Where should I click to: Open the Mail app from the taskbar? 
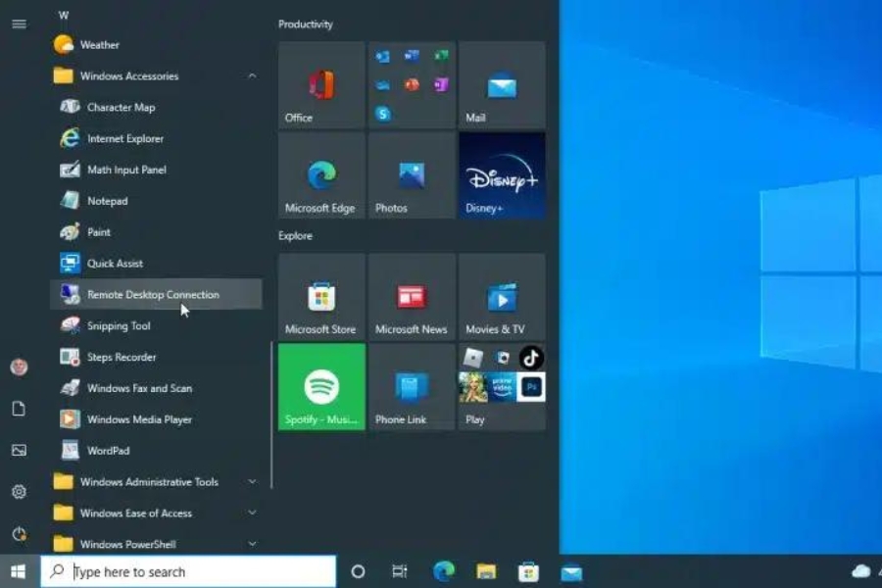pyautogui.click(x=571, y=571)
